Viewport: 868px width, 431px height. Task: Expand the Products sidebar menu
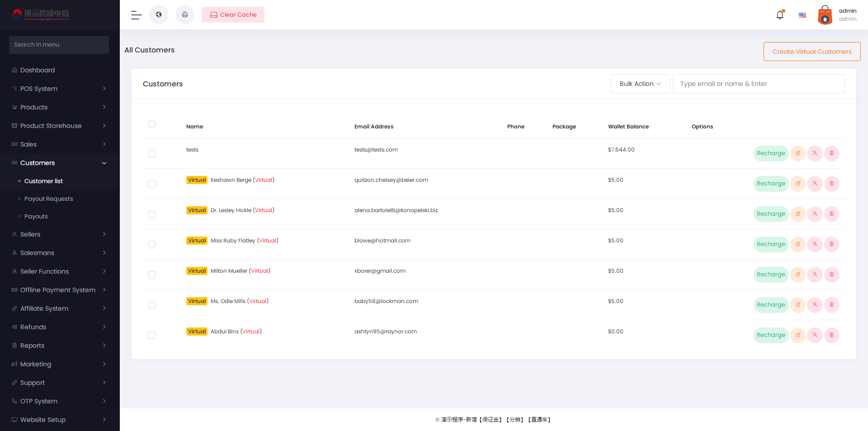pyautogui.click(x=59, y=107)
